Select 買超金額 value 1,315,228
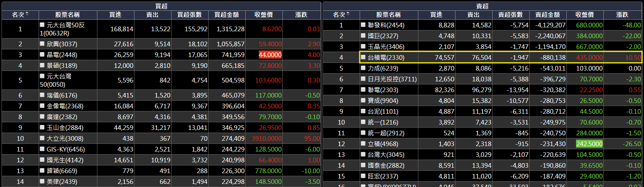 [231, 29]
